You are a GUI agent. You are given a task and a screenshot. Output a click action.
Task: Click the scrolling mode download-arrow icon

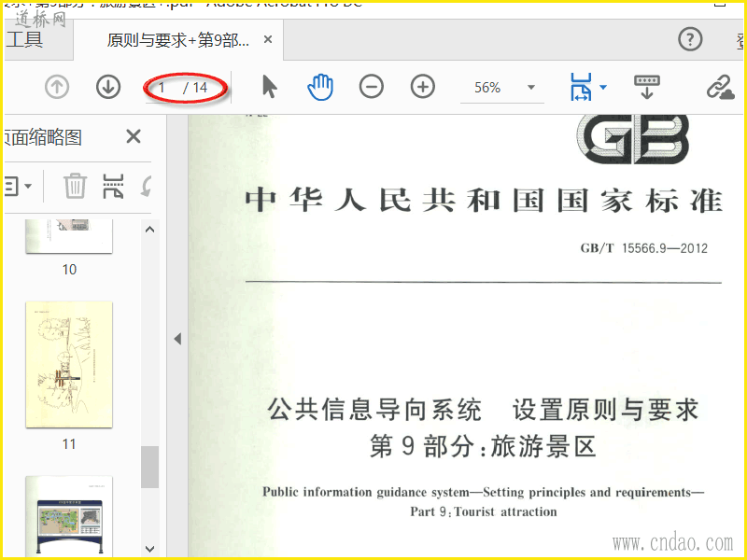point(646,87)
